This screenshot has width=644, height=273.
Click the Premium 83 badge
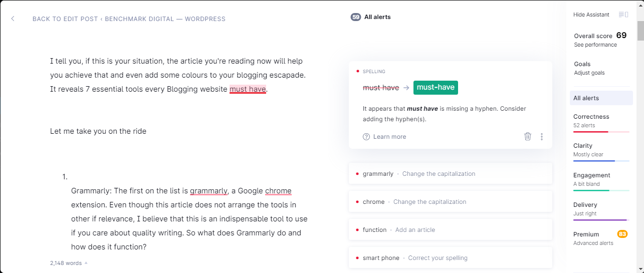pyautogui.click(x=622, y=234)
